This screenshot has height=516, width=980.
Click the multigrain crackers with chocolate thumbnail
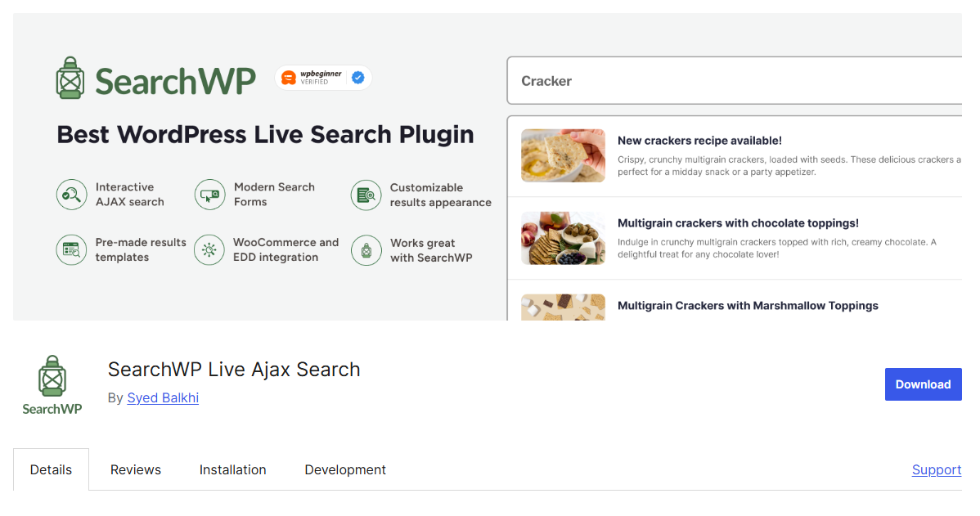[x=563, y=238]
